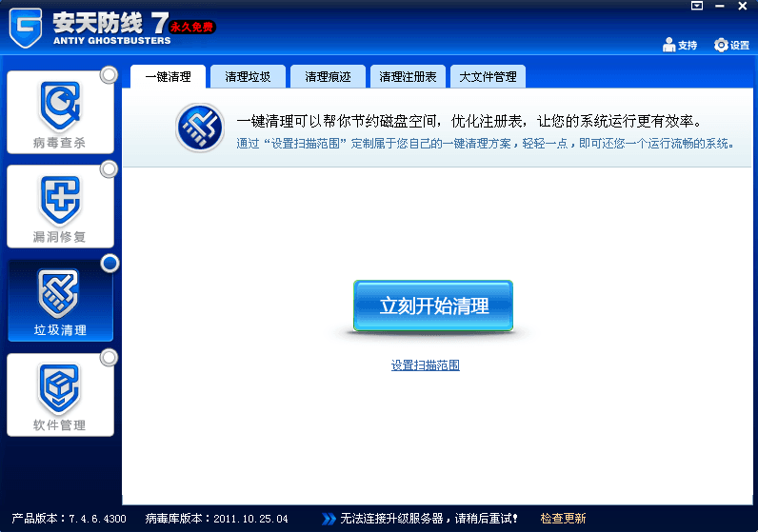Click the blue arrows status icon
This screenshot has width=758, height=532.
point(329,519)
